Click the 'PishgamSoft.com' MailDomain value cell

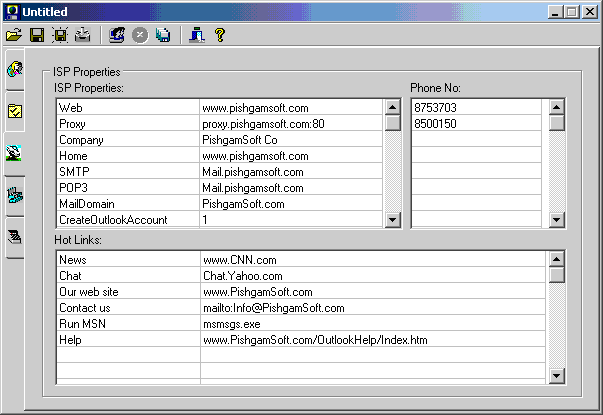coord(291,204)
